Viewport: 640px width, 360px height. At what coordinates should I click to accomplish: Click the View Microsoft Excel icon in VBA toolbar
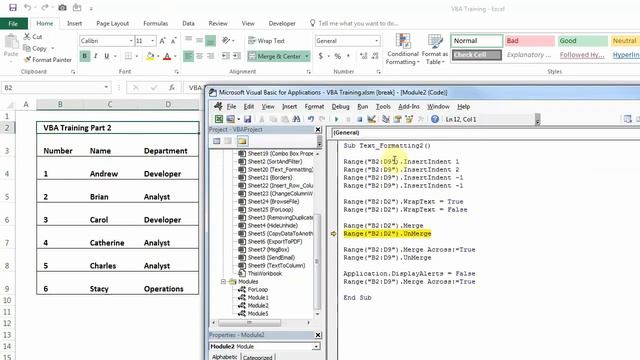click(x=219, y=119)
